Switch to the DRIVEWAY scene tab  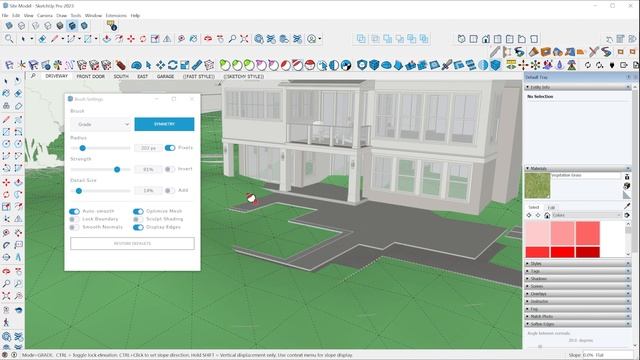tap(57, 76)
